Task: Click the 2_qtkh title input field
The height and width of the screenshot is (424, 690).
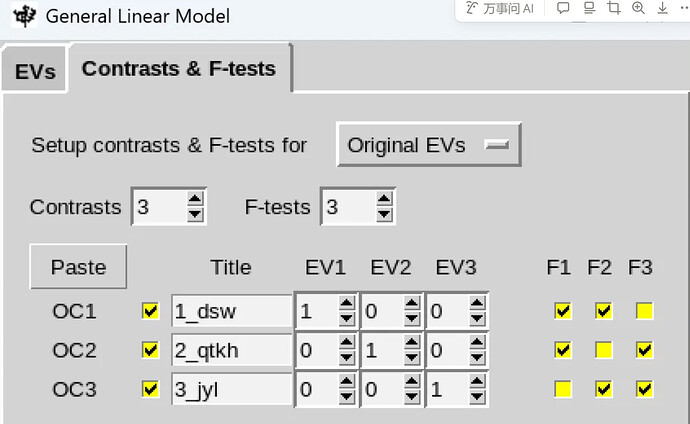Action: [230, 350]
